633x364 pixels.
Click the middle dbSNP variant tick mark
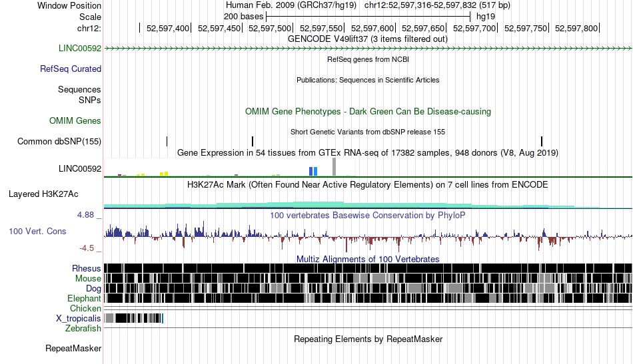[x=253, y=142]
